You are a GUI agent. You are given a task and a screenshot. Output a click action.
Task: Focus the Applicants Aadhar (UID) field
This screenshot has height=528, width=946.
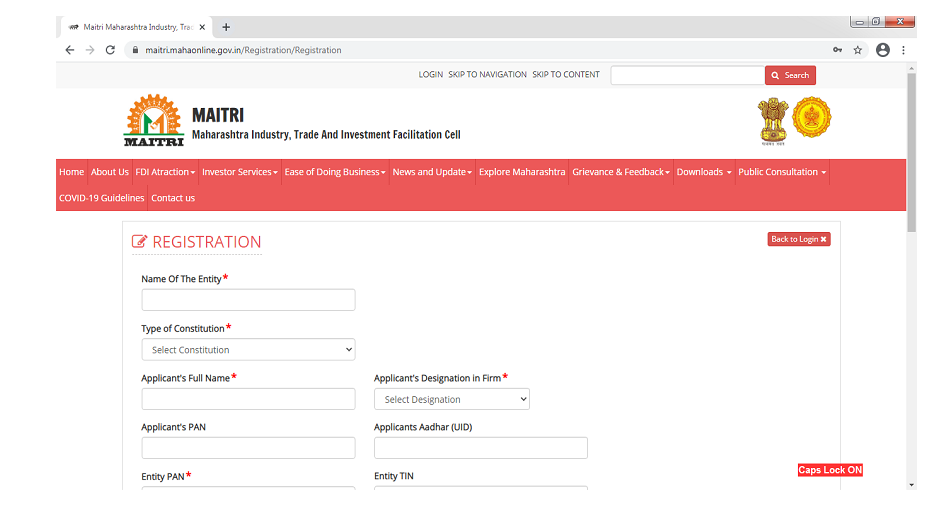pyautogui.click(x=480, y=448)
